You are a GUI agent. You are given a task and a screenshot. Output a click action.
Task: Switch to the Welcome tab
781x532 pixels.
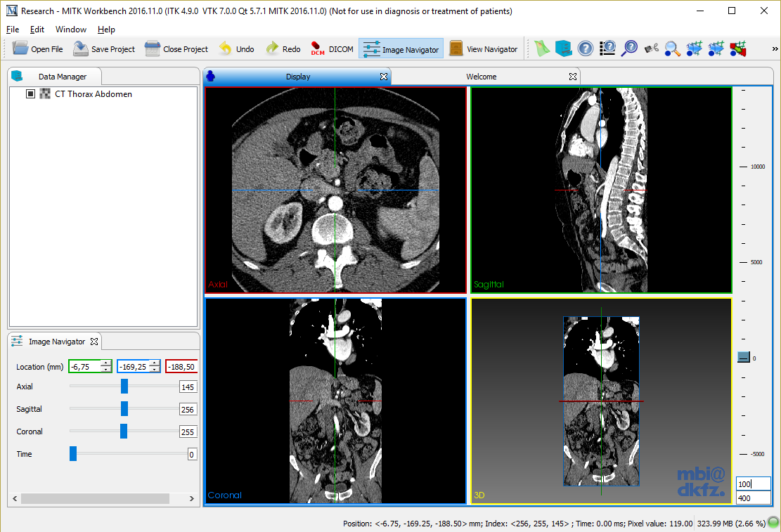pos(481,77)
